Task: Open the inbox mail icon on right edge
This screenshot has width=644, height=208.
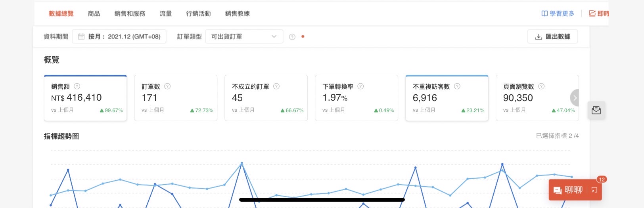Action: (596, 110)
